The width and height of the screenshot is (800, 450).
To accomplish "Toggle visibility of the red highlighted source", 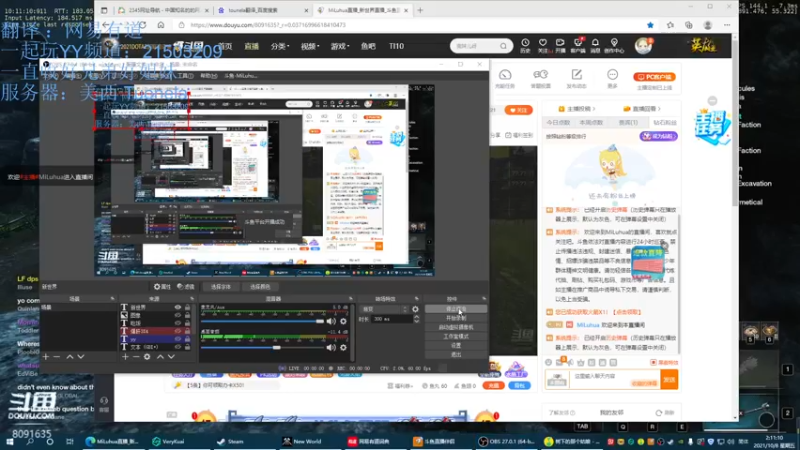I will tap(178, 331).
